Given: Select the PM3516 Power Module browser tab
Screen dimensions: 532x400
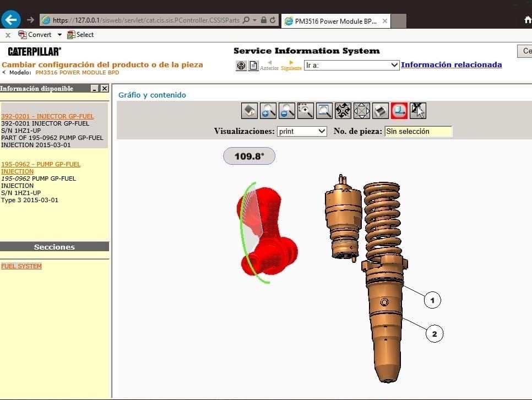Looking at the screenshot, I should pos(336,21).
